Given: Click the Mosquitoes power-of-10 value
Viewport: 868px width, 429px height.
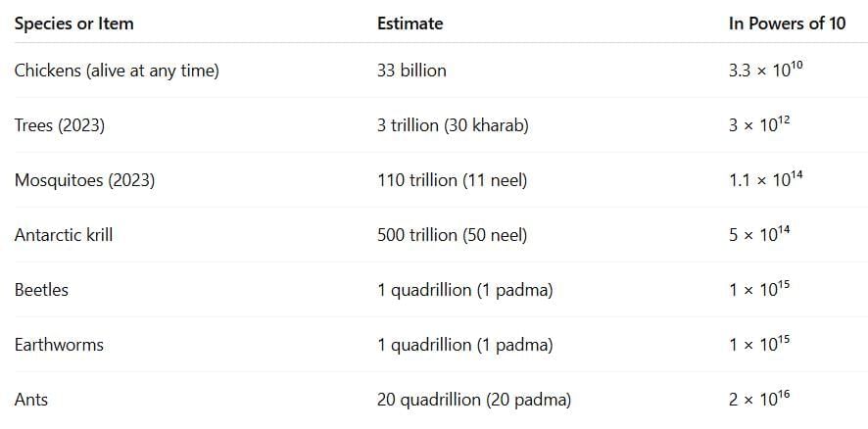Looking at the screenshot, I should [x=765, y=179].
